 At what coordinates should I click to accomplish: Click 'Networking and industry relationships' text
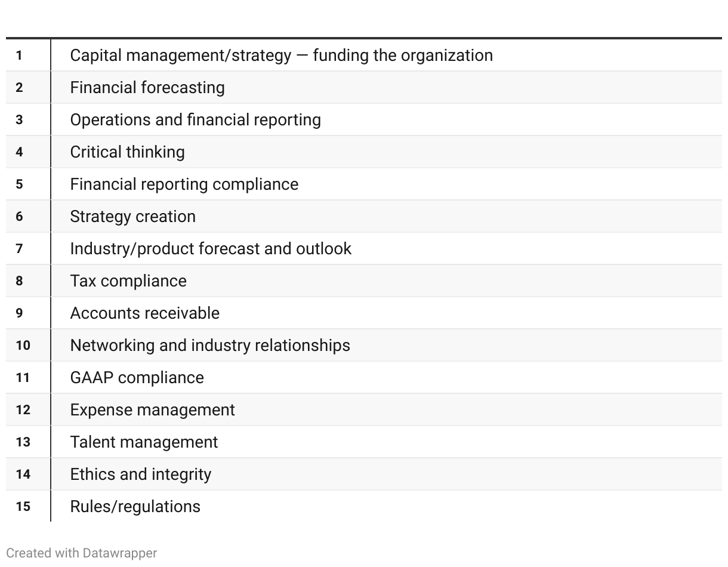pos(210,346)
